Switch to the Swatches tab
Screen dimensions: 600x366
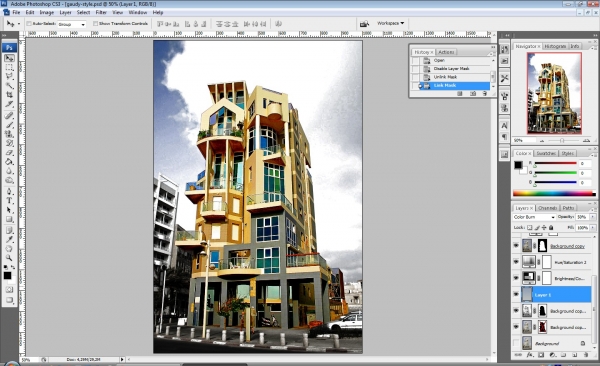point(546,153)
